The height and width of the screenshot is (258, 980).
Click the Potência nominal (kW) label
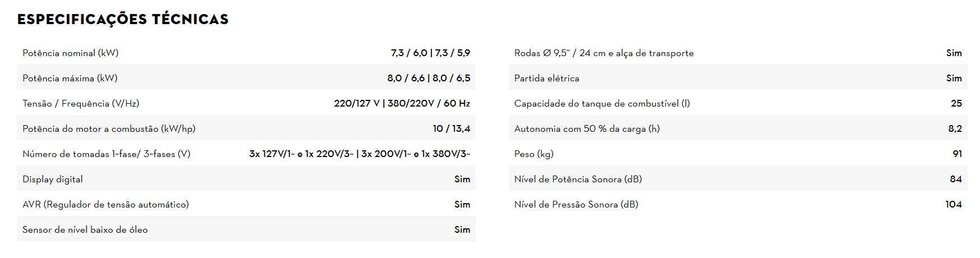[71, 53]
